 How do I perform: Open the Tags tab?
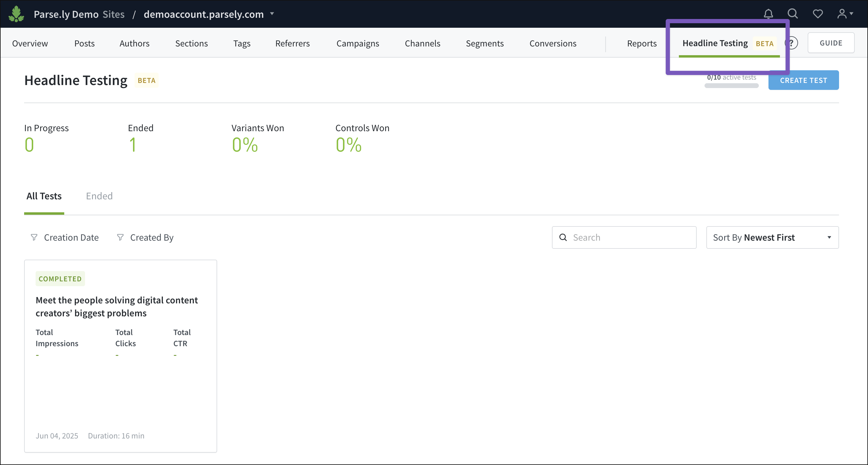coord(242,43)
